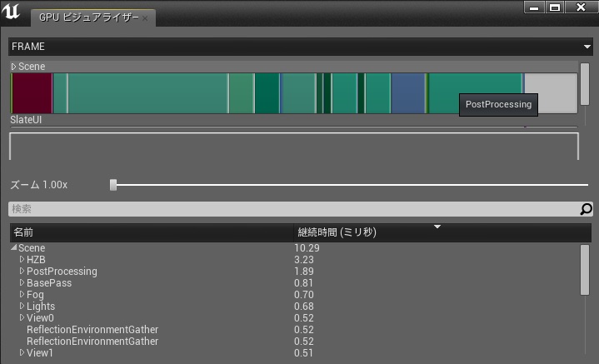Click the 0.81 duration value

pyautogui.click(x=304, y=283)
